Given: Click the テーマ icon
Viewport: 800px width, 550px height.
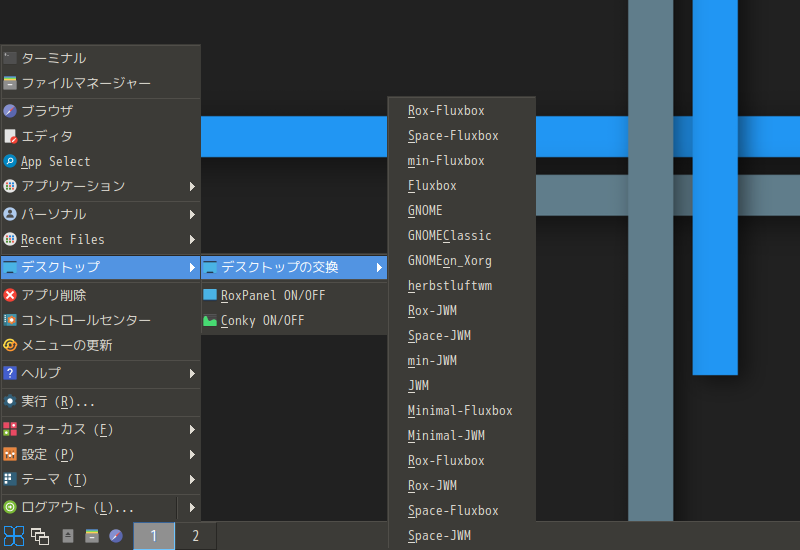Looking at the screenshot, I should click(x=10, y=479).
